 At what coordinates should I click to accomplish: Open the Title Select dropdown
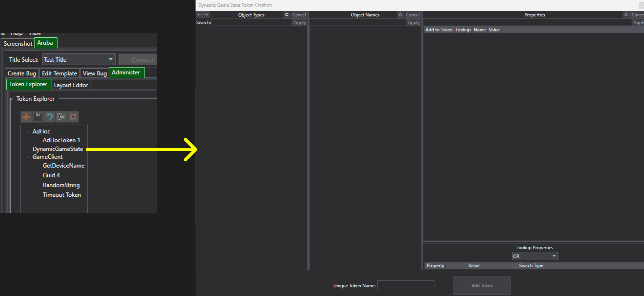pos(110,59)
